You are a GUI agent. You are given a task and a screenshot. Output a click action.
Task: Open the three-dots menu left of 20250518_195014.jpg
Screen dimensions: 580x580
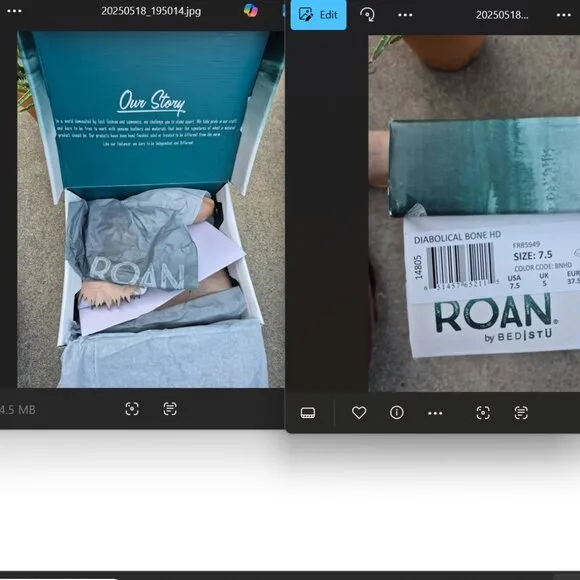[x=14, y=11]
